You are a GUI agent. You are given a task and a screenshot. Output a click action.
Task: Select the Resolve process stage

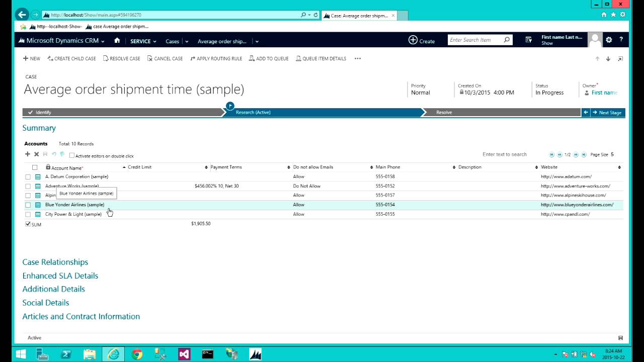tap(444, 113)
